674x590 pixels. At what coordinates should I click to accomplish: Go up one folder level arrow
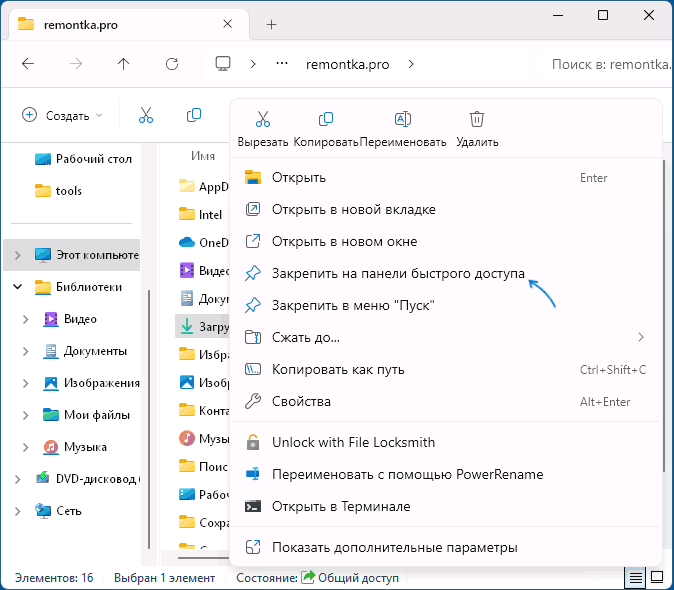(x=124, y=64)
